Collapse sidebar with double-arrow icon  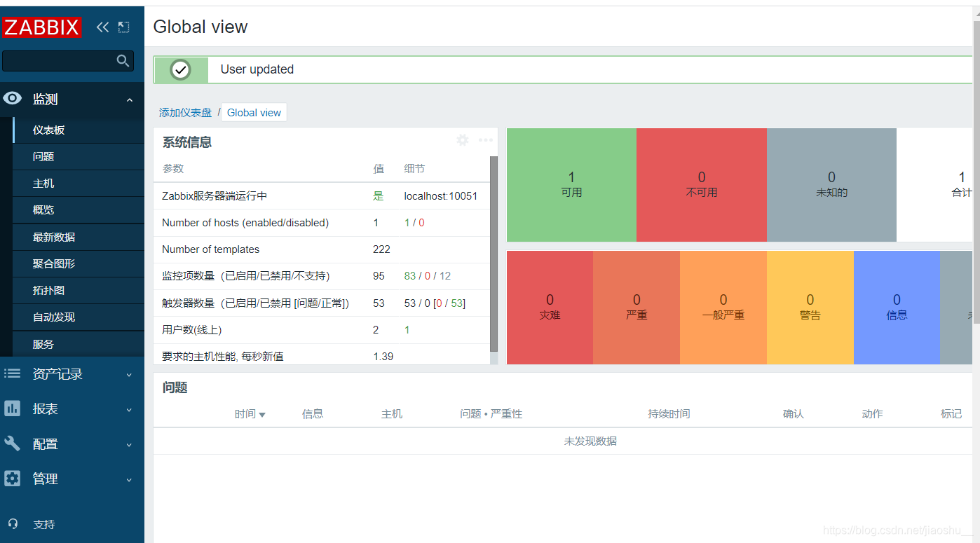102,27
